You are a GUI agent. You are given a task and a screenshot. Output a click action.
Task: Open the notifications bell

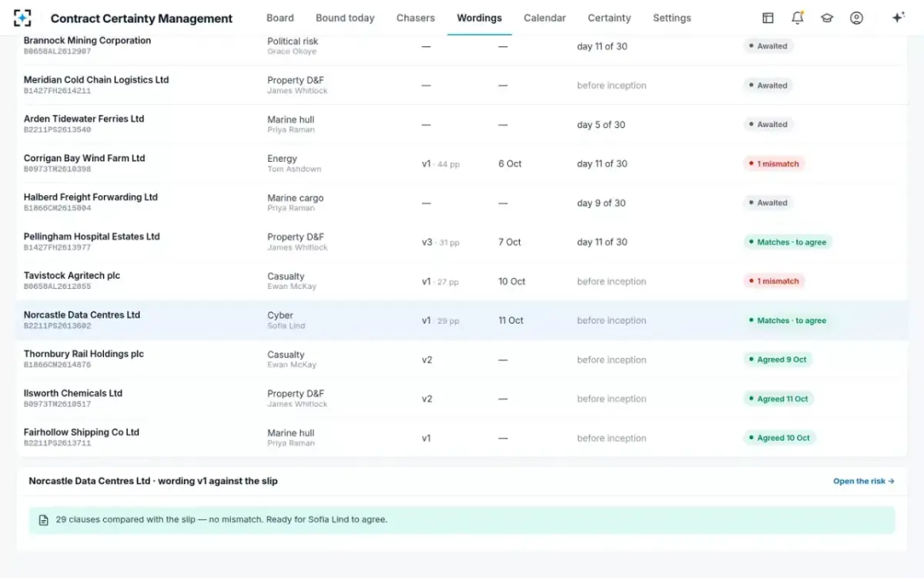pos(798,18)
